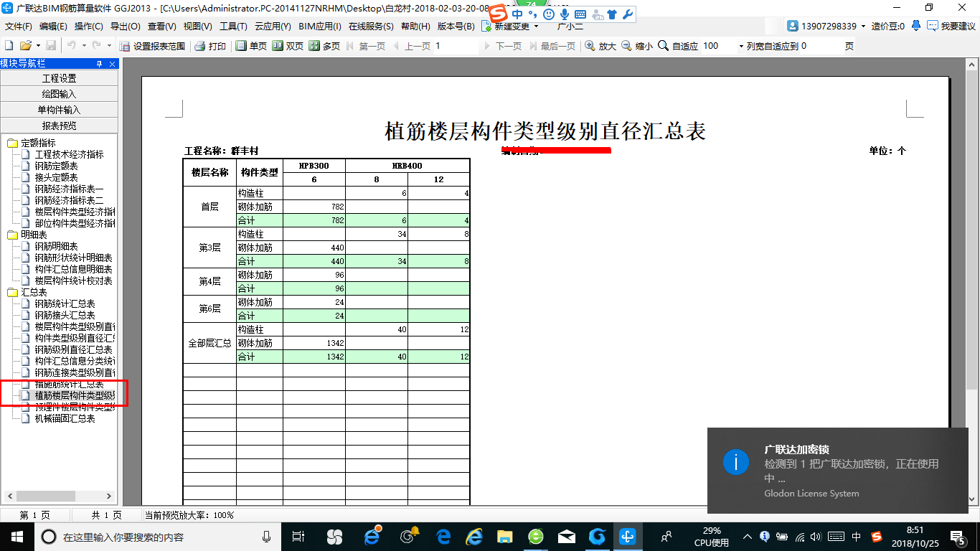The width and height of the screenshot is (980, 551).
Task: Open File Explorer from taskbar
Action: point(505,536)
